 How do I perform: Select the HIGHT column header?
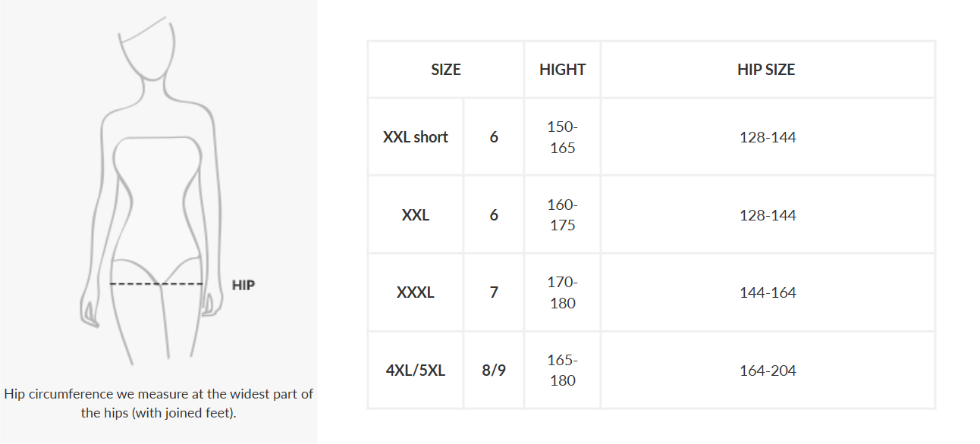[562, 70]
